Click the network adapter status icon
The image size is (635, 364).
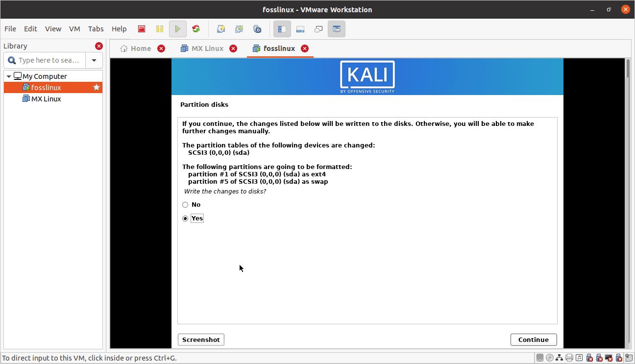point(559,358)
